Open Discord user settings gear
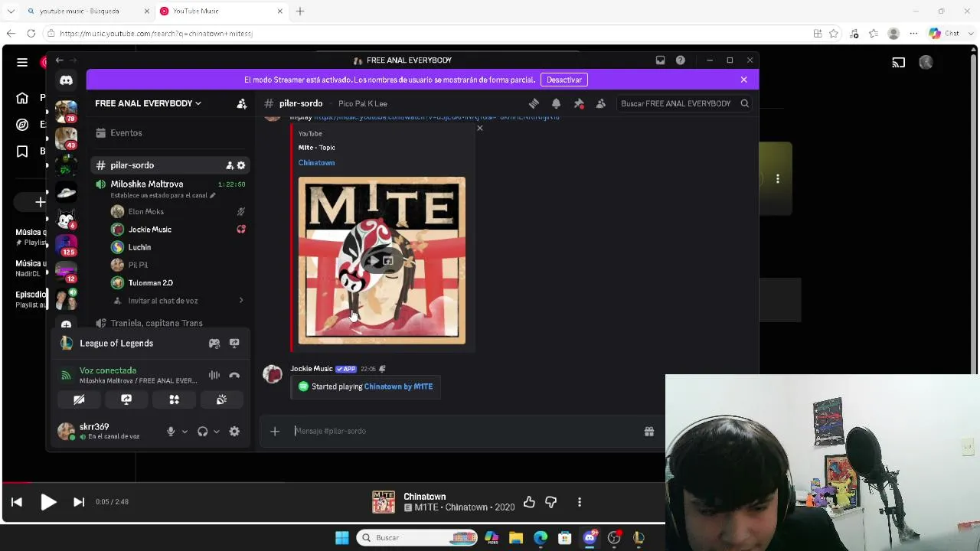This screenshot has height=551, width=980. click(234, 432)
